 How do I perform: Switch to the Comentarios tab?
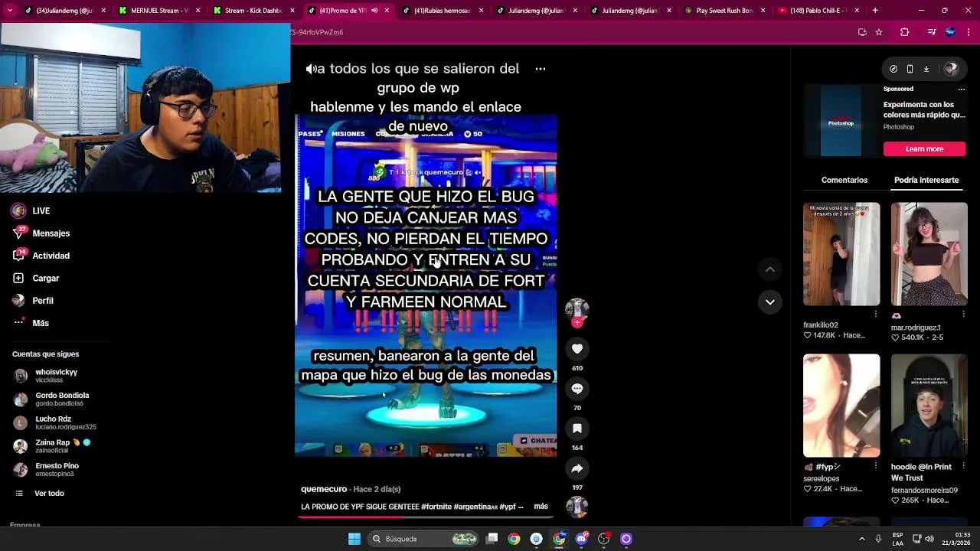click(844, 181)
